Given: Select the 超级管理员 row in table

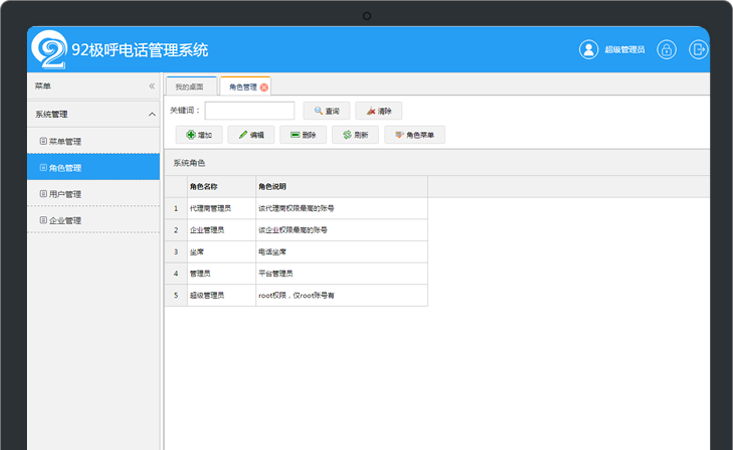Looking at the screenshot, I should [296, 295].
